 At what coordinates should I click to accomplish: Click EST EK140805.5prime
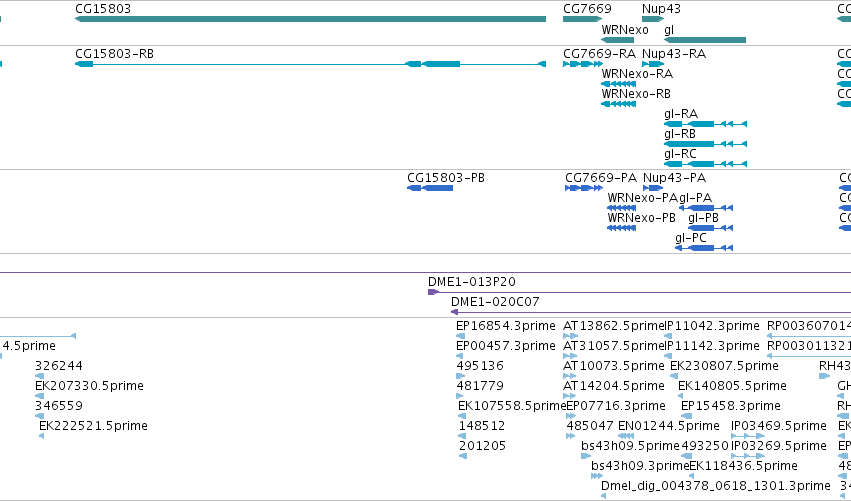(732, 386)
